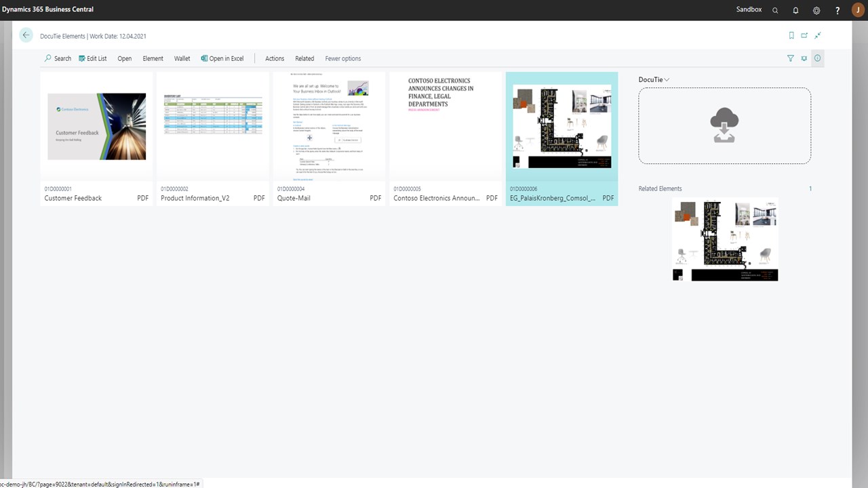Image resolution: width=868 pixels, height=488 pixels.
Task: Select the Contoso Electronics Announcement thumbnail
Action: click(x=446, y=126)
